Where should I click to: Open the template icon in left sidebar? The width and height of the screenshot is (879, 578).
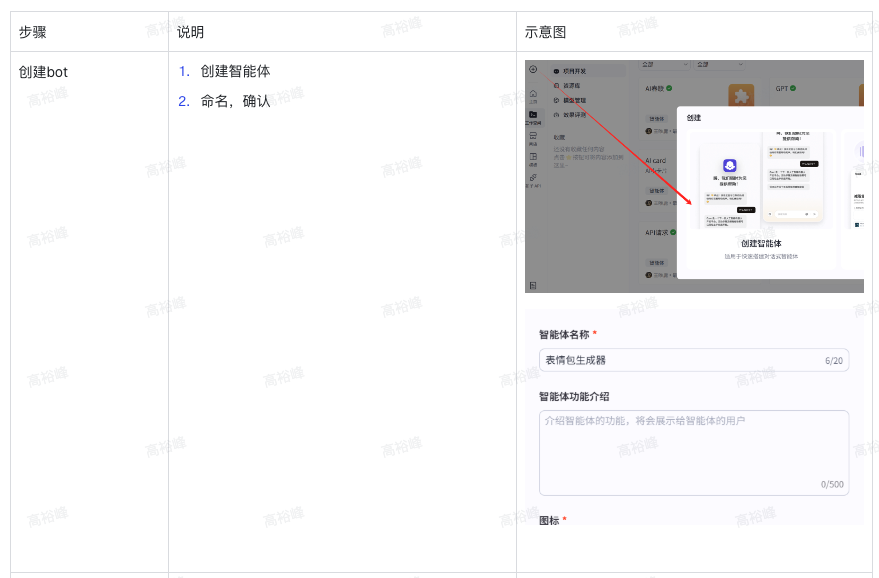click(x=533, y=156)
